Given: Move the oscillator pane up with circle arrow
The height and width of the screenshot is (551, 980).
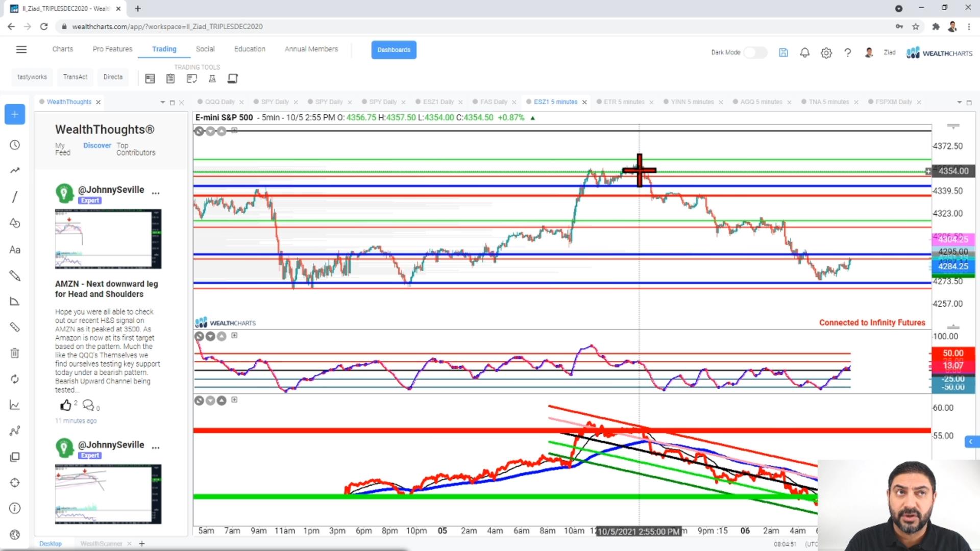Looking at the screenshot, I should [x=222, y=336].
